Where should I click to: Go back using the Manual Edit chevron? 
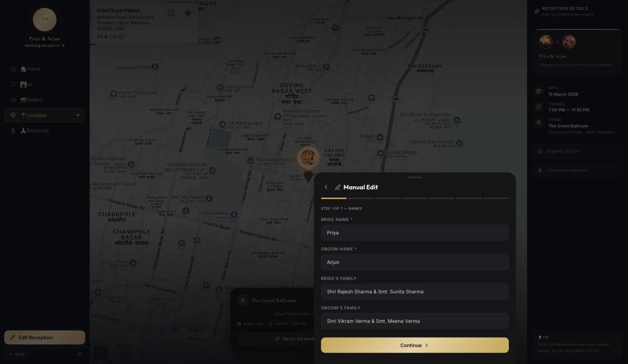[x=326, y=187]
